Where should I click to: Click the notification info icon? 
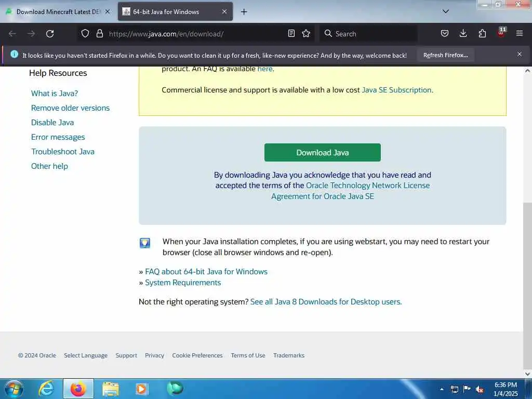click(x=14, y=54)
